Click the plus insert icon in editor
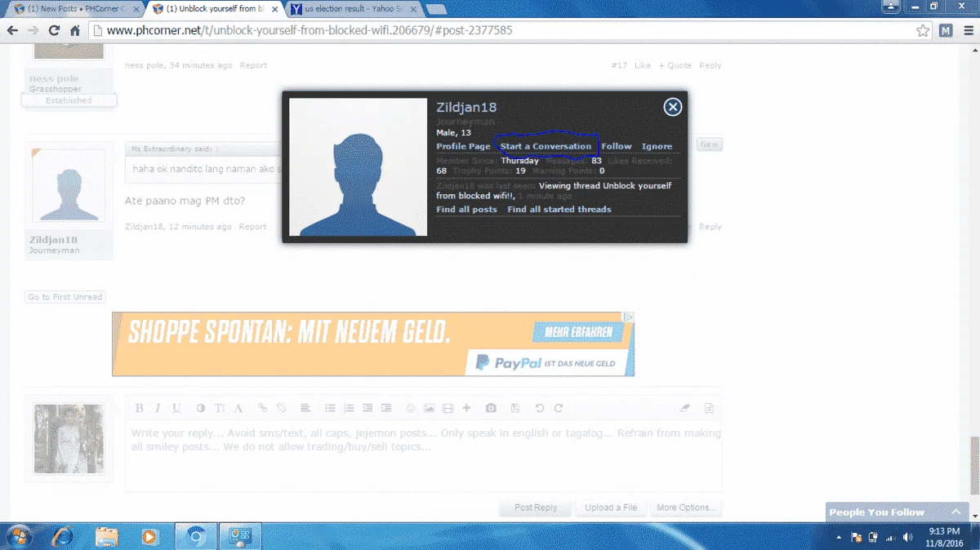This screenshot has height=550, width=980. [x=466, y=408]
